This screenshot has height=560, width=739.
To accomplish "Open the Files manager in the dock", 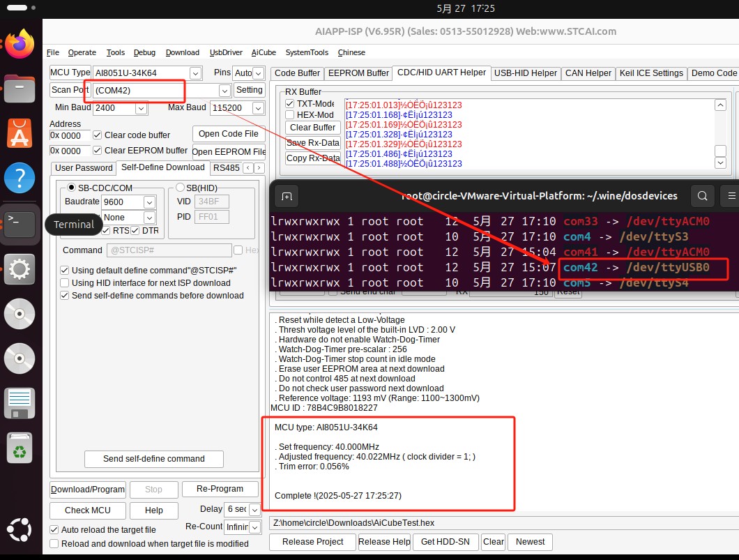I will [20, 89].
